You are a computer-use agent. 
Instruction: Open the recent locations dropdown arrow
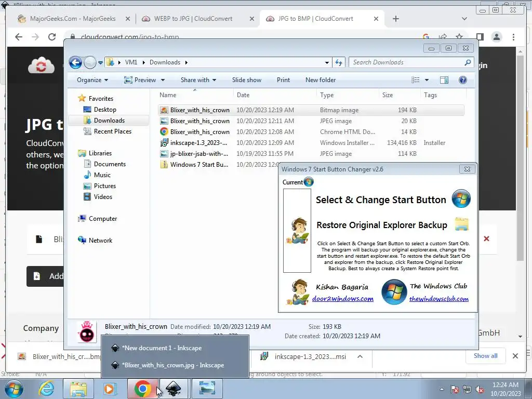point(100,63)
